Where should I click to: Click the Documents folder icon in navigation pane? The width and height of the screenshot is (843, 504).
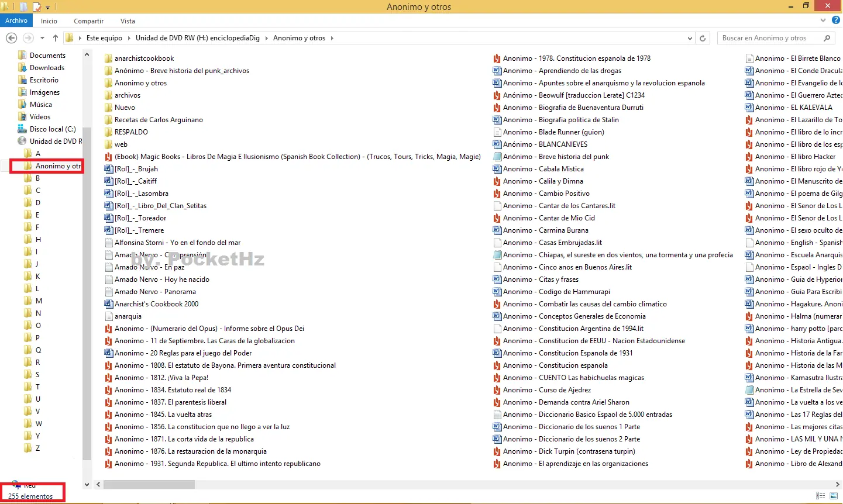click(x=23, y=56)
